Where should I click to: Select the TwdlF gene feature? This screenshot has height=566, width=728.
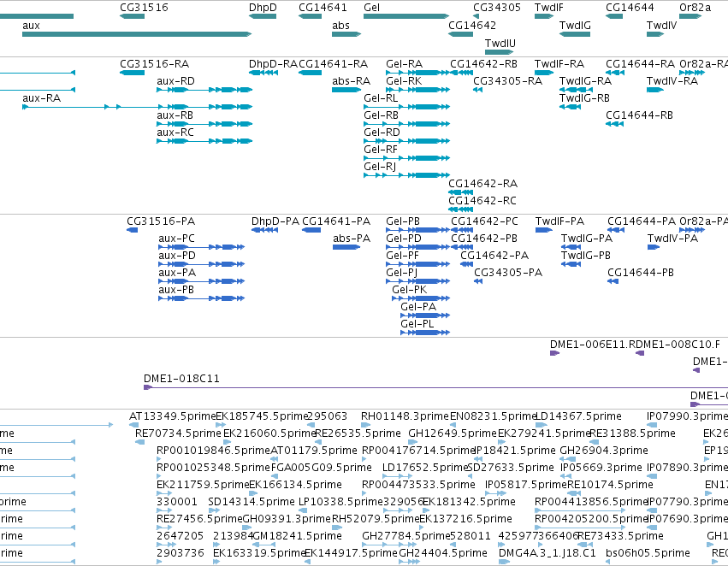click(544, 16)
